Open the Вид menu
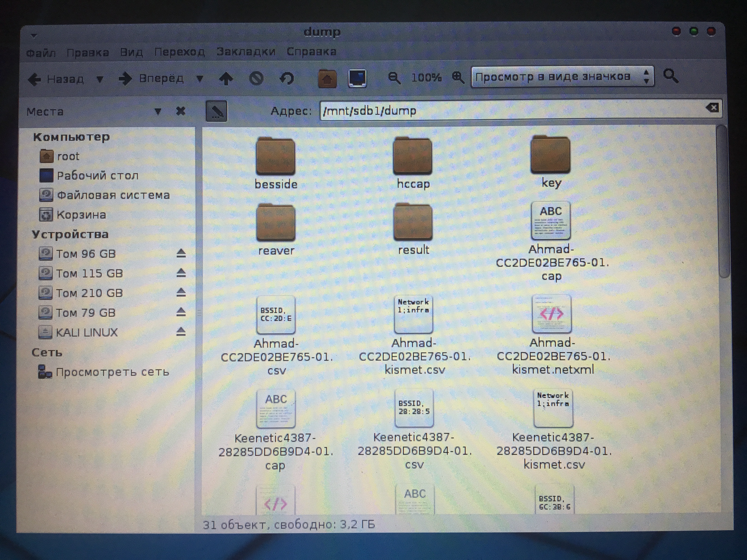Screen dimensions: 747x560 click(x=131, y=52)
